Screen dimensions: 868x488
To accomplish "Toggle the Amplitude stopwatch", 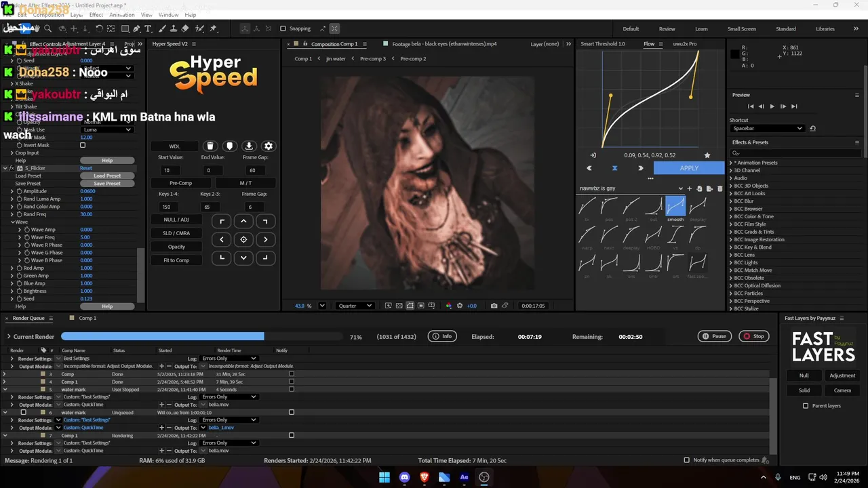I will click(20, 191).
